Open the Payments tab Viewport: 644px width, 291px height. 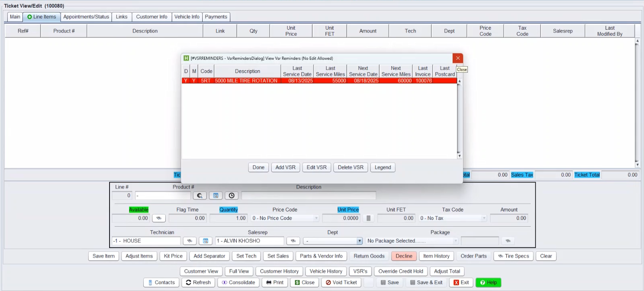click(216, 17)
